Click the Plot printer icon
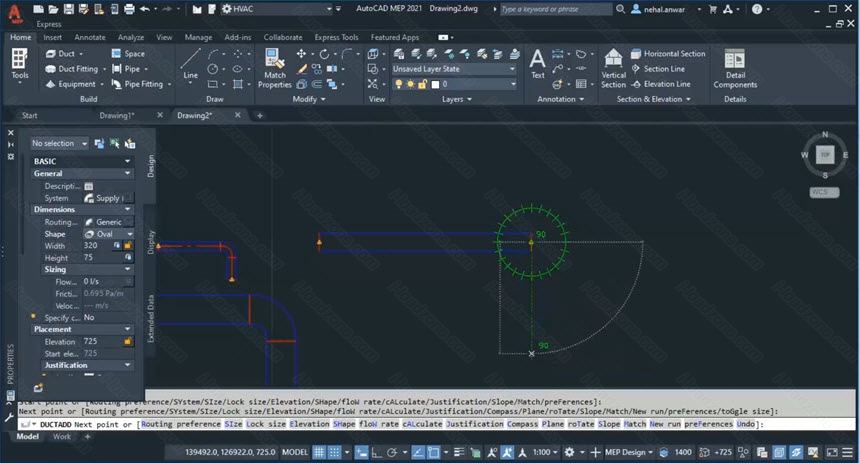Image resolution: width=860 pixels, height=463 pixels. pos(129,9)
